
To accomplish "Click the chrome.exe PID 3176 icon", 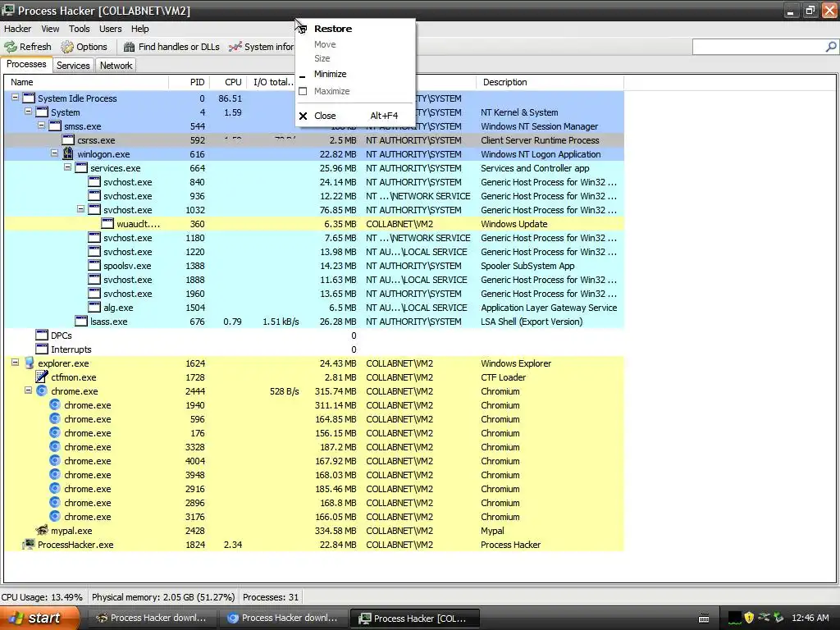I will point(55,517).
